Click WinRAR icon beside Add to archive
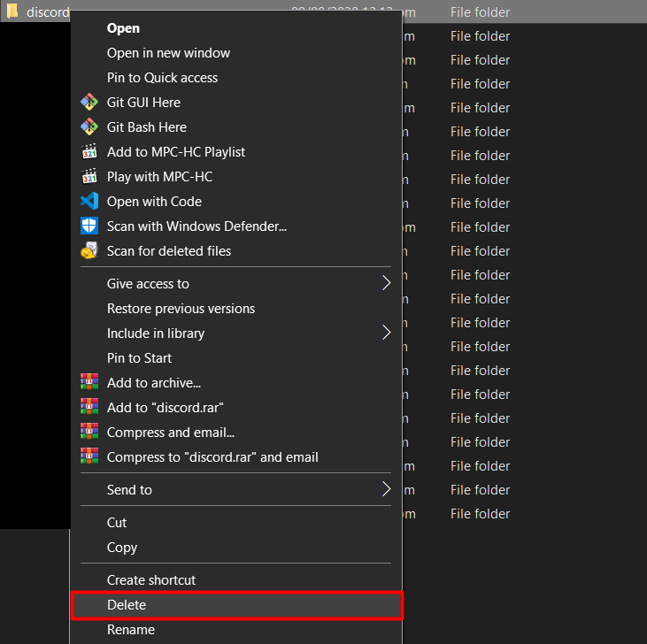This screenshot has height=644, width=647. point(89,383)
